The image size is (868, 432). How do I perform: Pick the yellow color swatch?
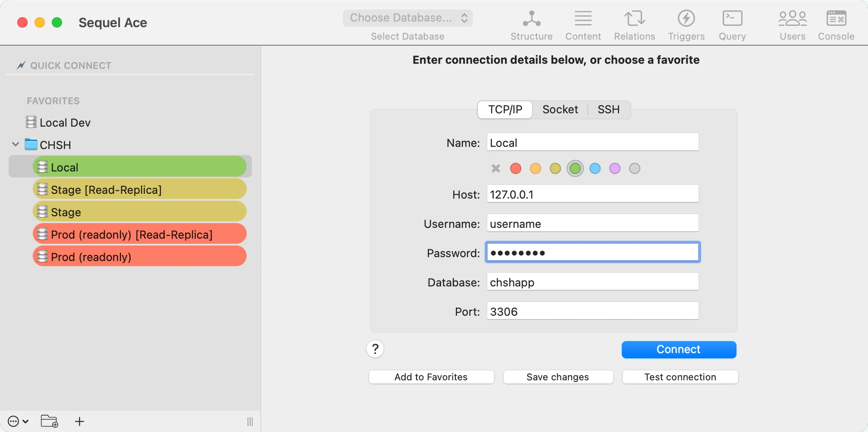(555, 168)
